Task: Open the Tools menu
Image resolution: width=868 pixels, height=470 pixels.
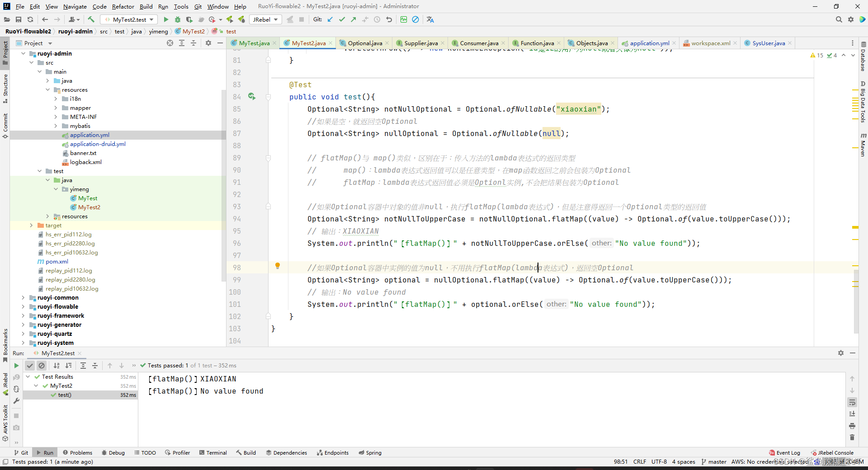Action: click(x=181, y=6)
